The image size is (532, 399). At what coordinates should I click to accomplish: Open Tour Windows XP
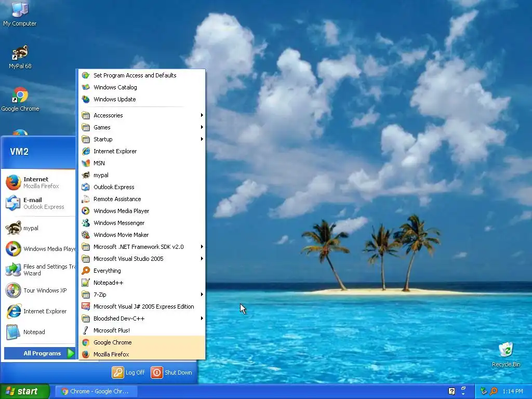pyautogui.click(x=39, y=290)
